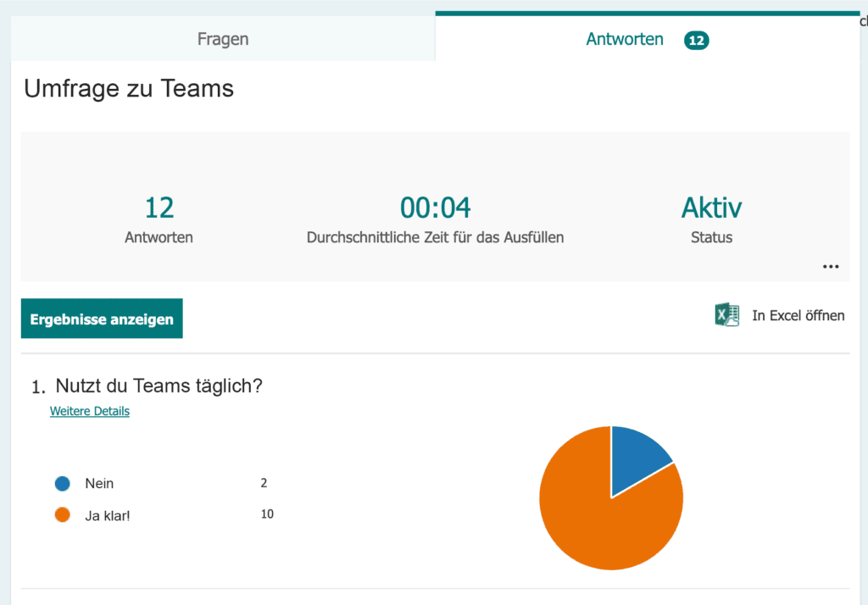This screenshot has width=868, height=605.
Task: Click the Status label under Aktiv
Action: pos(711,237)
